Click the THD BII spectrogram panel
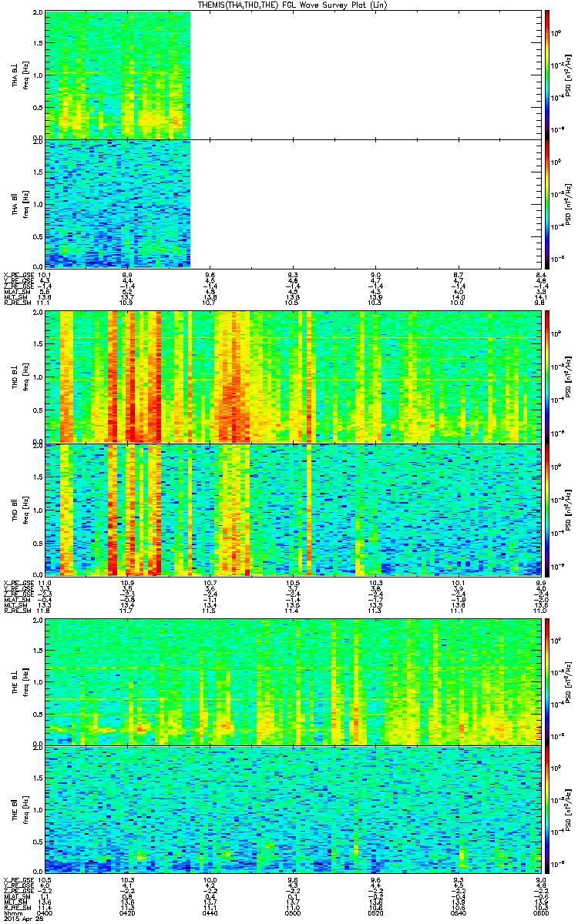The image size is (578, 924). (293, 509)
